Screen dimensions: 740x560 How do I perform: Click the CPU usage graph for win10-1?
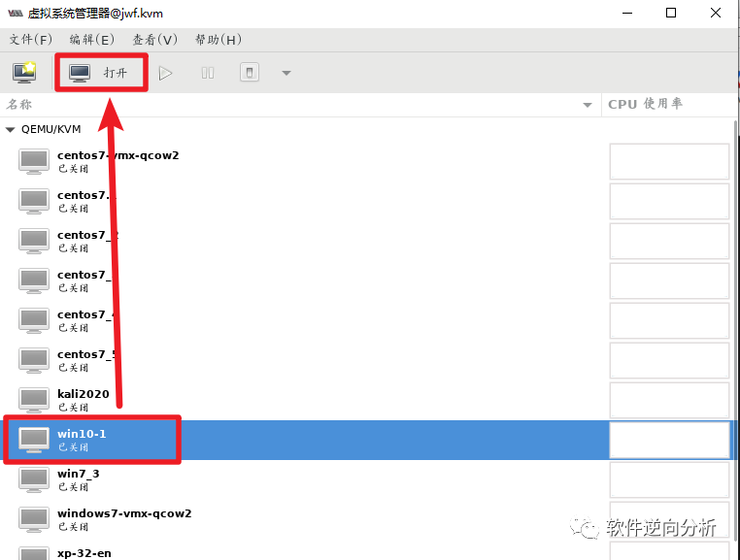pyautogui.click(x=669, y=440)
